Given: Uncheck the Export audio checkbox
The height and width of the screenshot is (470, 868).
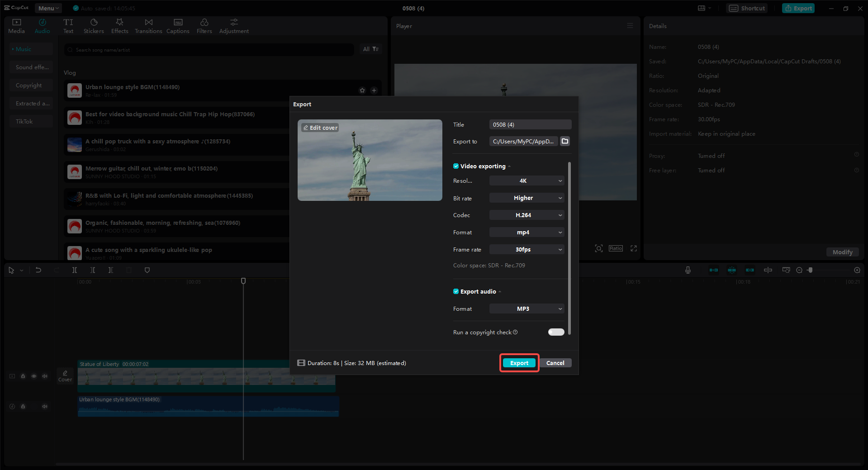Looking at the screenshot, I should (455, 291).
